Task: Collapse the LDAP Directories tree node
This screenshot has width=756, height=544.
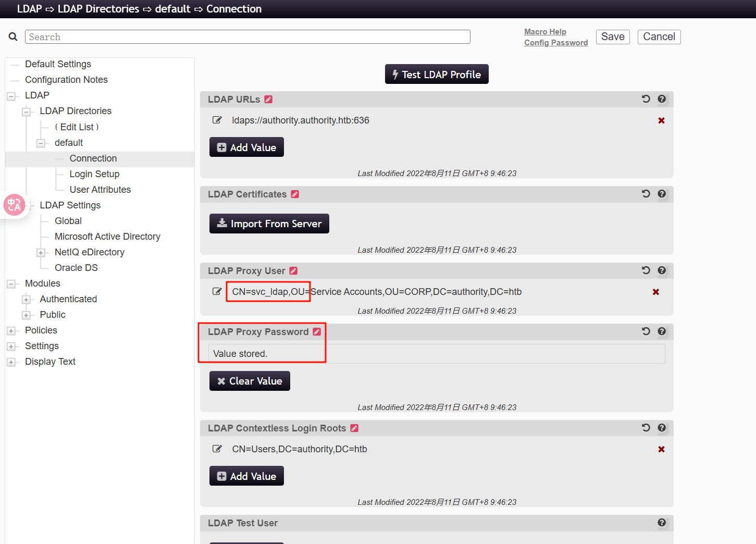Action: click(x=26, y=112)
